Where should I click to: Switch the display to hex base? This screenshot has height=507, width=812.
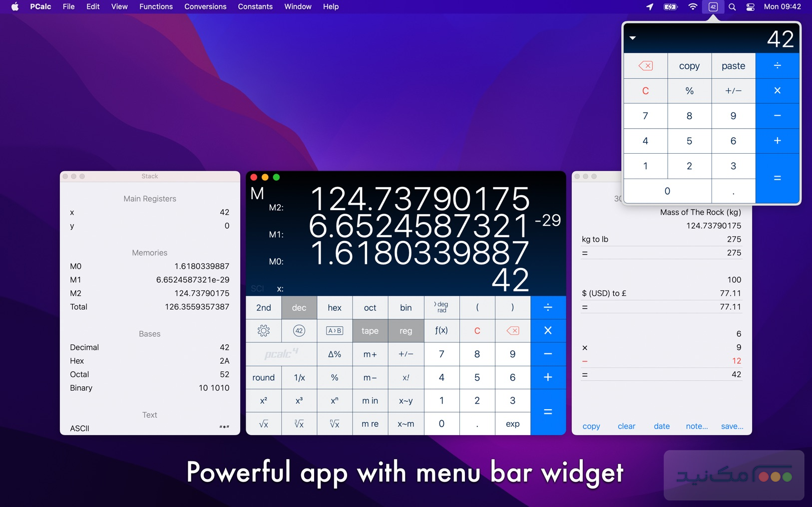click(x=335, y=307)
